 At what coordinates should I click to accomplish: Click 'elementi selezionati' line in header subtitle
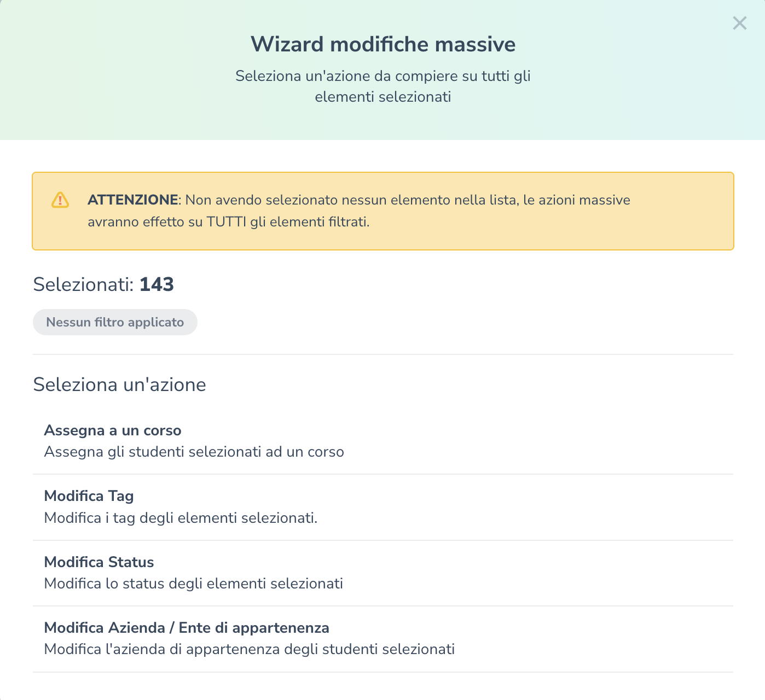(x=383, y=97)
